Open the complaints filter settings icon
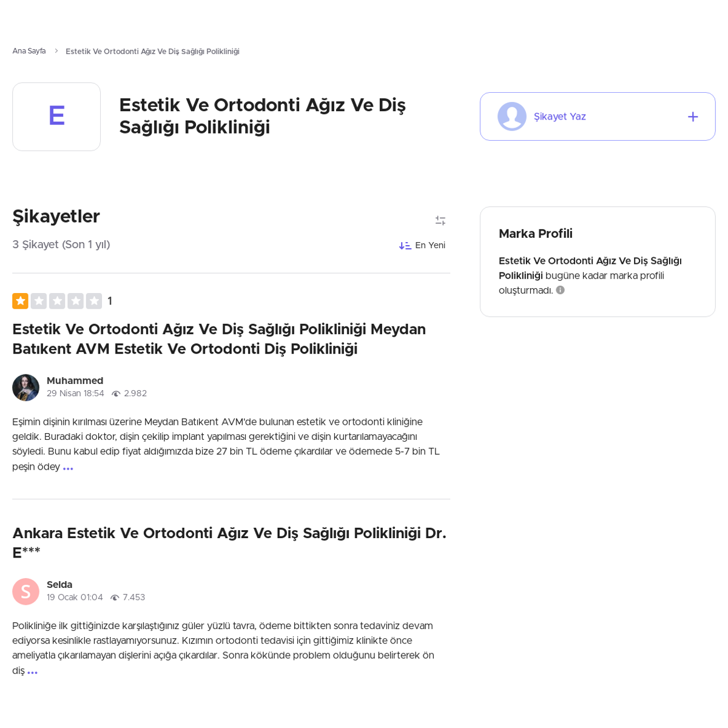 tap(440, 221)
